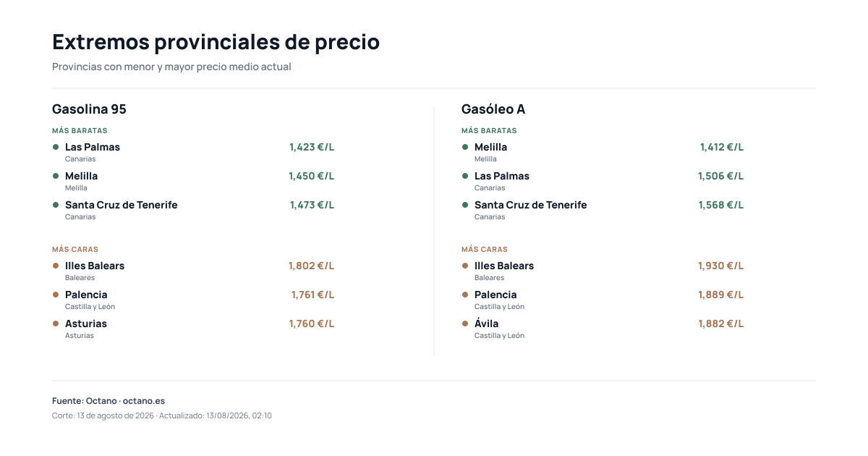Image resolution: width=868 pixels, height=456 pixels.
Task: Open the Fuente Octano octano.es source link
Action: 109,401
